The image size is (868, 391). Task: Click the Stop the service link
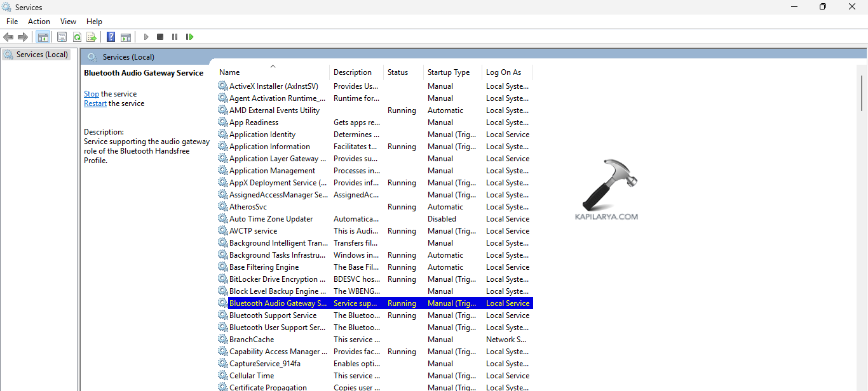tap(91, 93)
